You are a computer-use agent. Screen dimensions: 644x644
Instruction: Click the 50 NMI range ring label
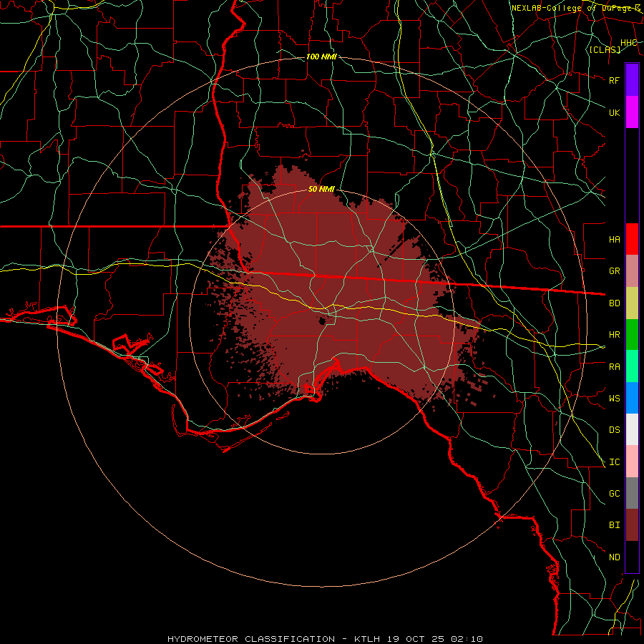click(x=321, y=189)
